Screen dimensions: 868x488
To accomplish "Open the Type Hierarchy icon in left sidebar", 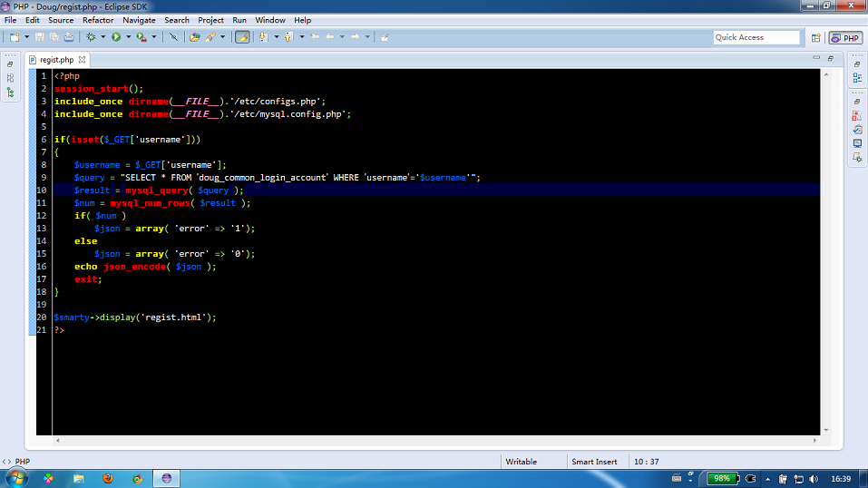I will coord(11,93).
